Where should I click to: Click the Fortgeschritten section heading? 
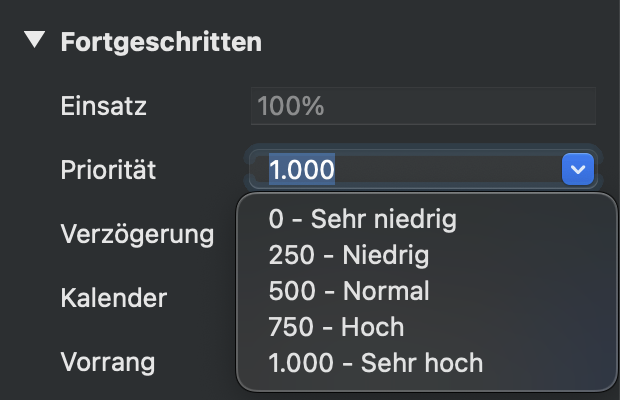tap(161, 42)
